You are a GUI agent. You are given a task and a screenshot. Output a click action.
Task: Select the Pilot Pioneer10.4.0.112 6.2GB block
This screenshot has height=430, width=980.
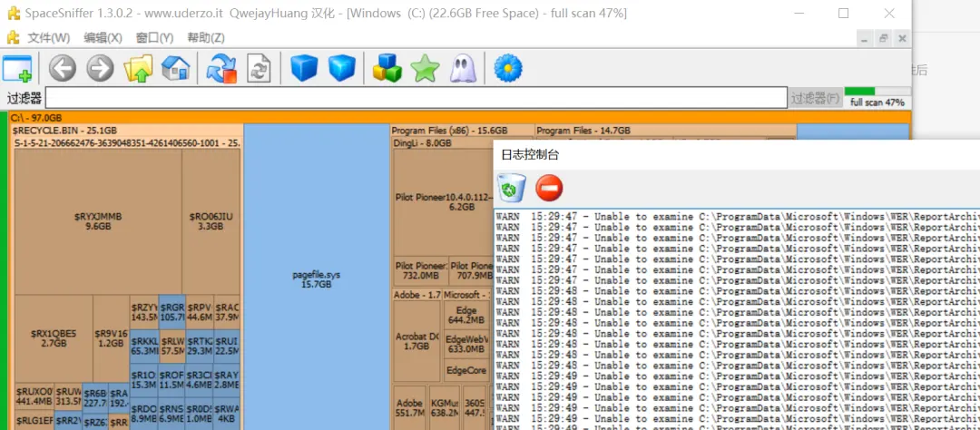pos(445,202)
